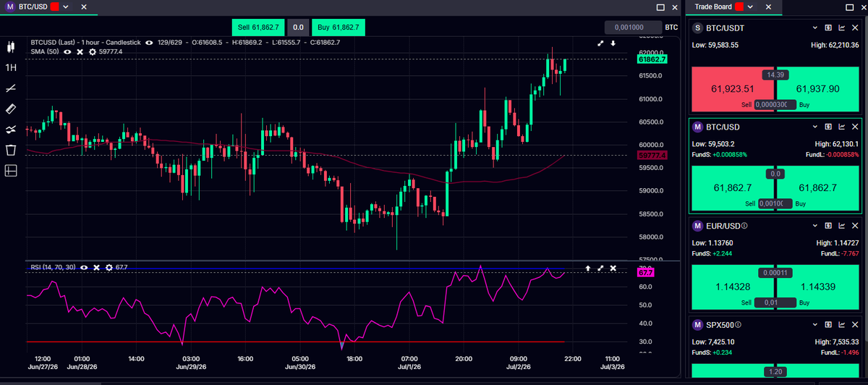Edit the BTC/USDT card quantity field

(775, 105)
